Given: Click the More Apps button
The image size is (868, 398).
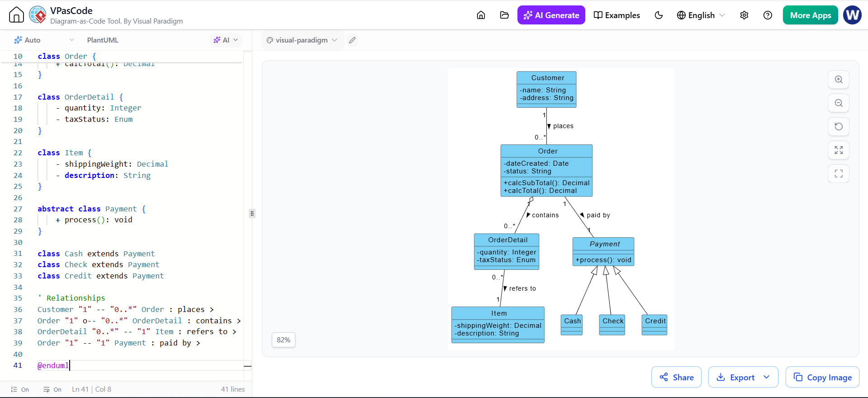Looking at the screenshot, I should [810, 15].
